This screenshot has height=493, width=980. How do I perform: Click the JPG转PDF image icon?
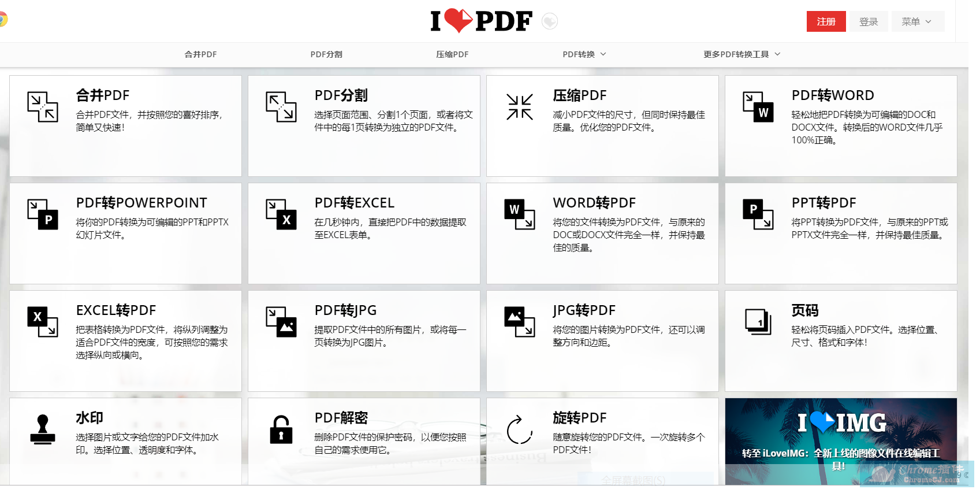tap(520, 322)
